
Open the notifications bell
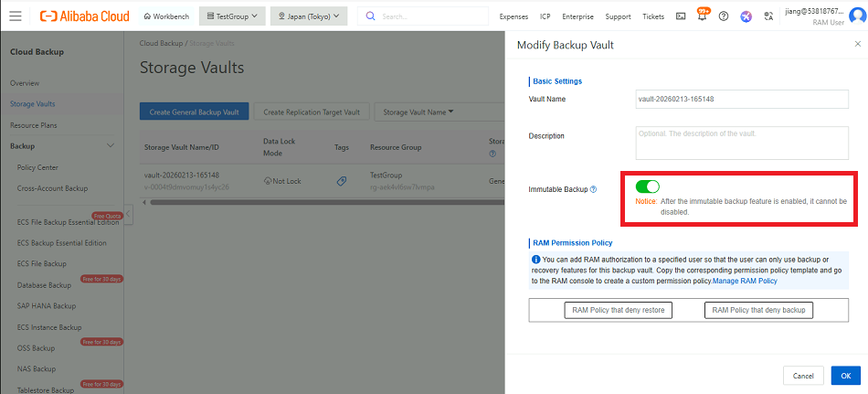(702, 16)
